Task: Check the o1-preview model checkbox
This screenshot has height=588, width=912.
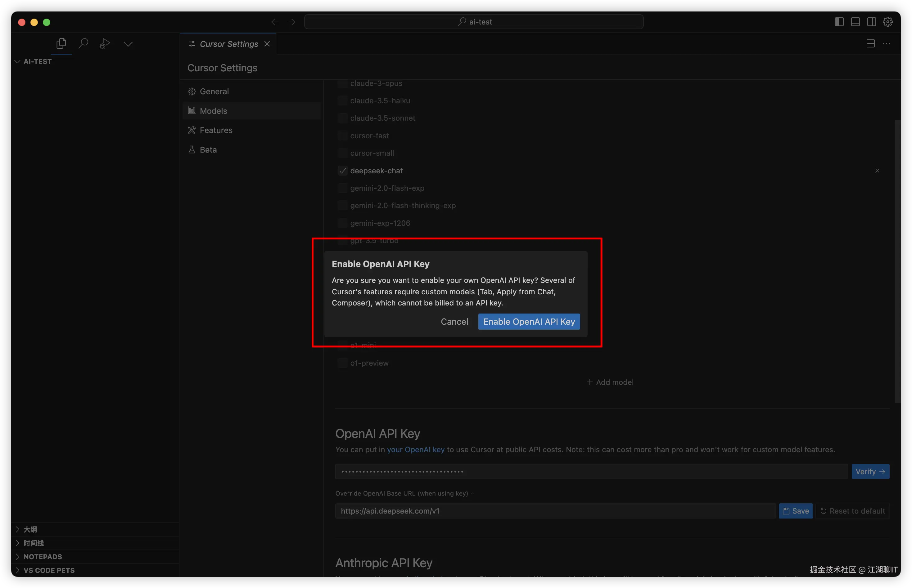Action: tap(342, 363)
